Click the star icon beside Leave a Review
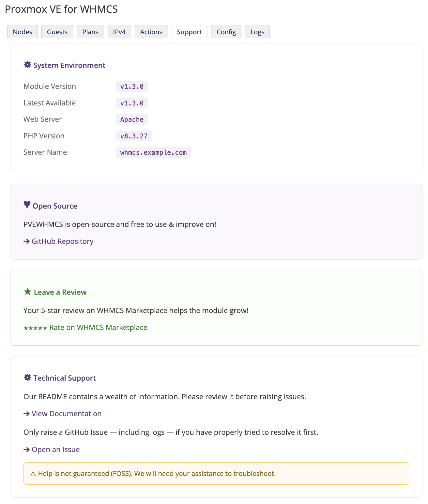The image size is (428, 504). tap(27, 291)
